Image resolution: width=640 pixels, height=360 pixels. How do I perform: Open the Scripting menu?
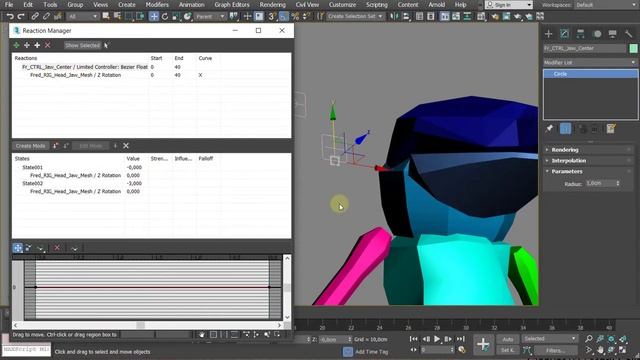tap(376, 5)
